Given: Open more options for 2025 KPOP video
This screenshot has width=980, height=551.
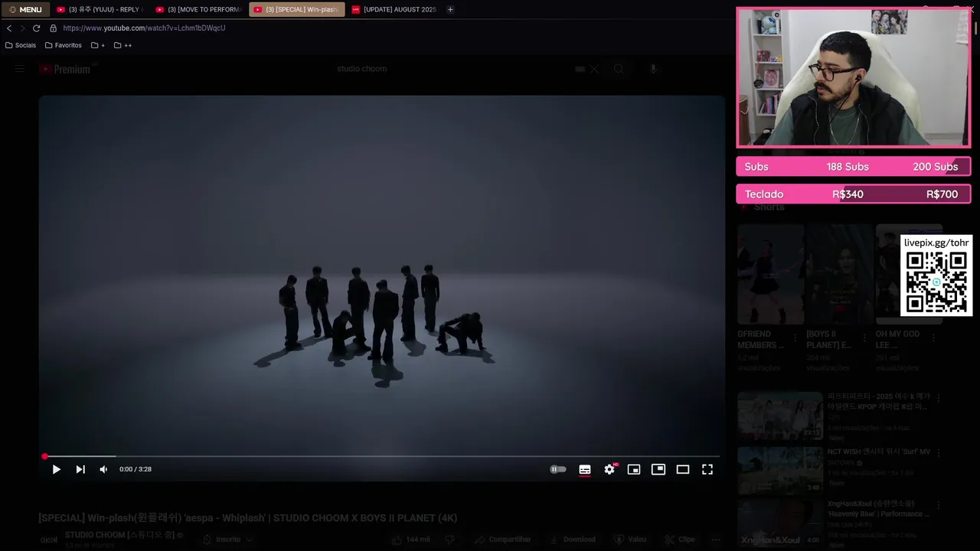Looking at the screenshot, I should tap(939, 397).
